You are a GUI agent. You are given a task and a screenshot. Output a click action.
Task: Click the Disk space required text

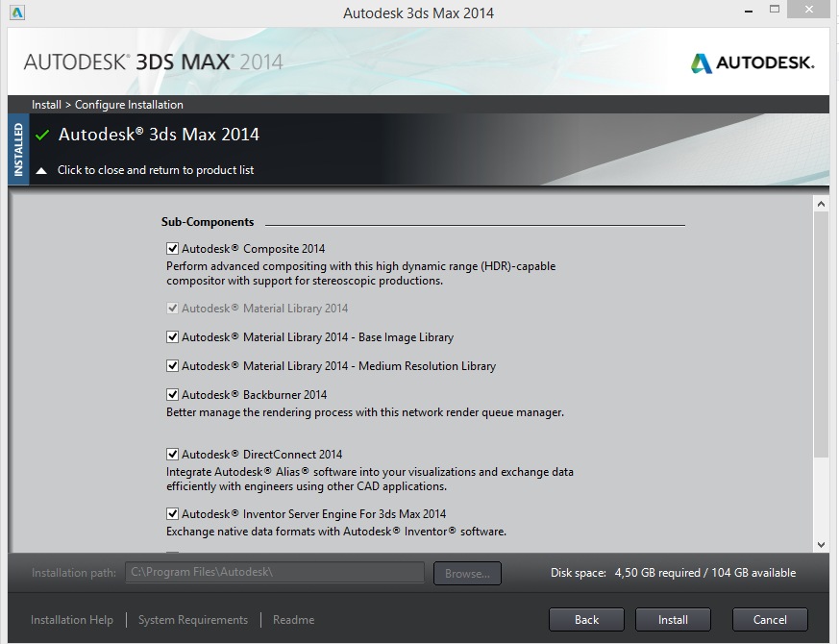click(673, 573)
